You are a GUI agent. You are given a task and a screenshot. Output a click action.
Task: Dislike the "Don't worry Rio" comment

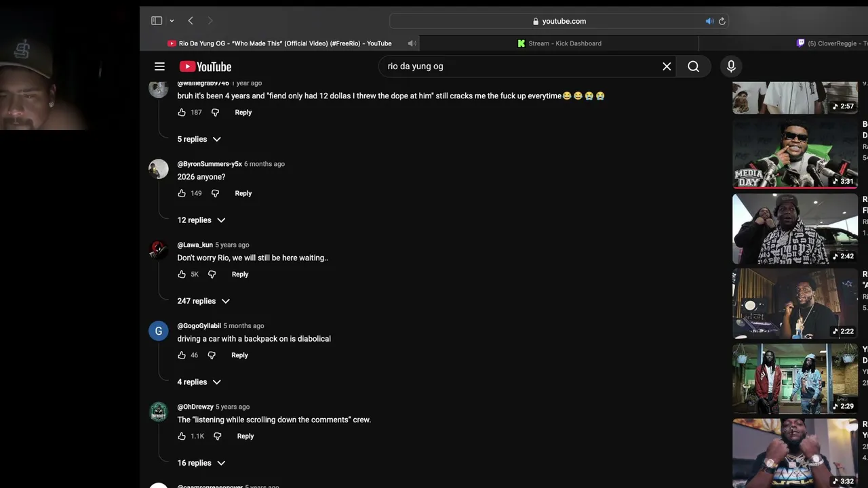pos(212,274)
